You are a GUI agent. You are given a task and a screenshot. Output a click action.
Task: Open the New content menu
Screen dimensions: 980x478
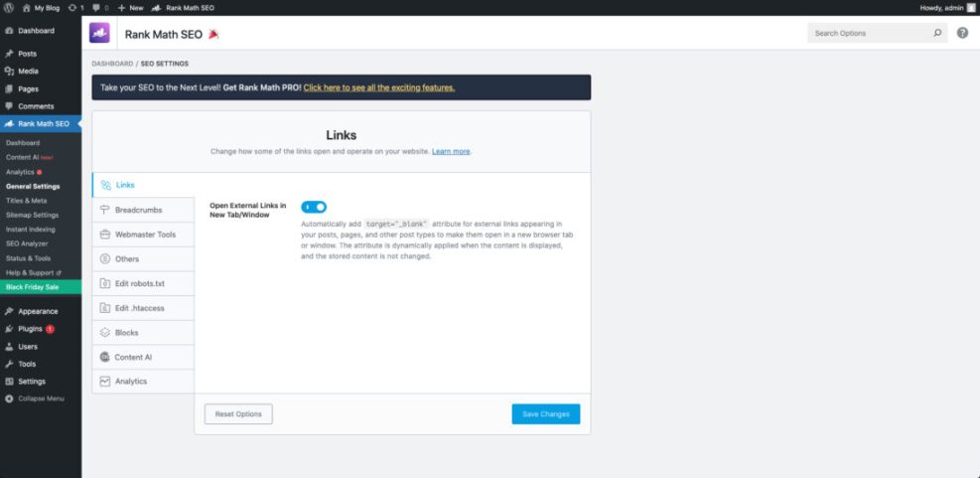[131, 8]
